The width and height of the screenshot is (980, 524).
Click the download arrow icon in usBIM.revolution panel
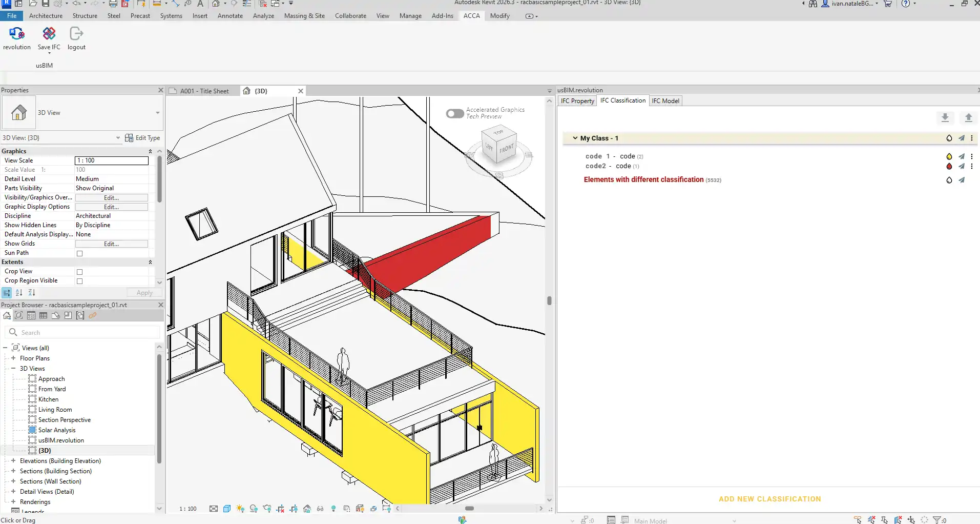tap(945, 117)
